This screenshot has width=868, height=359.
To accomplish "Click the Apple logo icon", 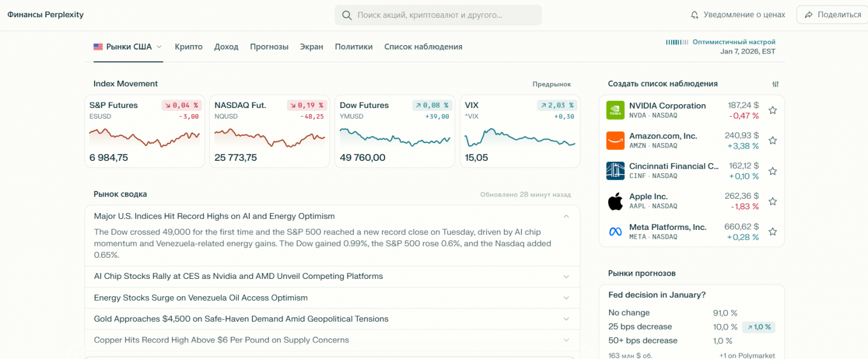I will (615, 201).
